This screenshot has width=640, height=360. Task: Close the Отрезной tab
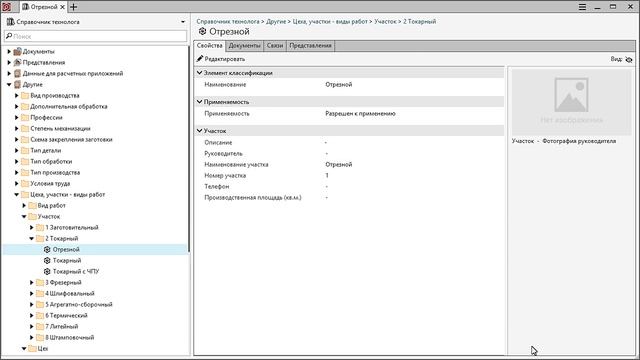pos(62,7)
